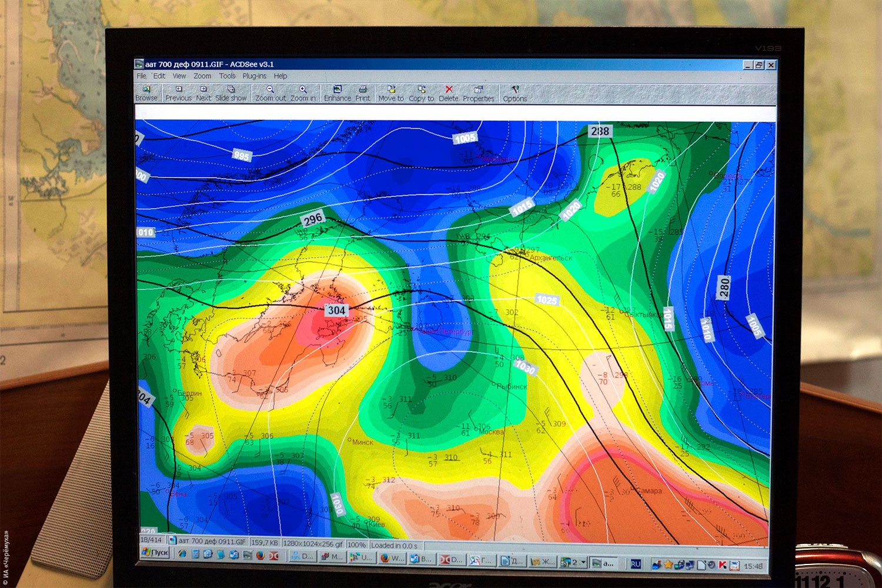Image resolution: width=882 pixels, height=588 pixels.
Task: Switch to the red DC 'D...' taskbar window
Action: (x=453, y=559)
